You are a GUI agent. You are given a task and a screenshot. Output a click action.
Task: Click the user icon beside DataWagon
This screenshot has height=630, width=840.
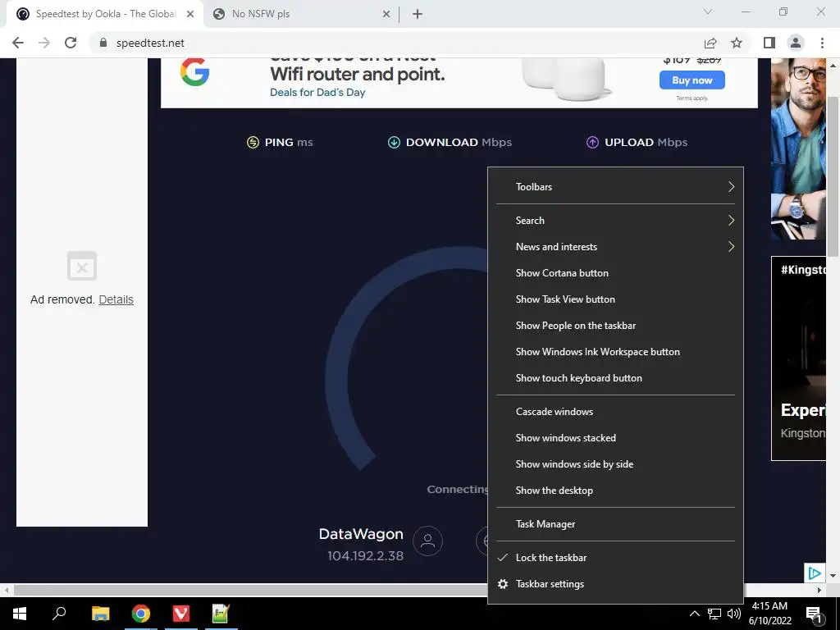(x=427, y=541)
